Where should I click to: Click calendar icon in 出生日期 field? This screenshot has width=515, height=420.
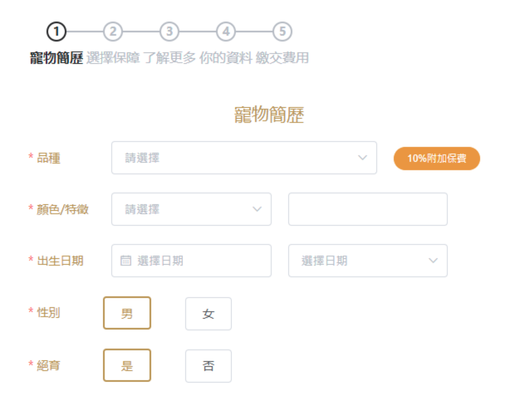126,260
